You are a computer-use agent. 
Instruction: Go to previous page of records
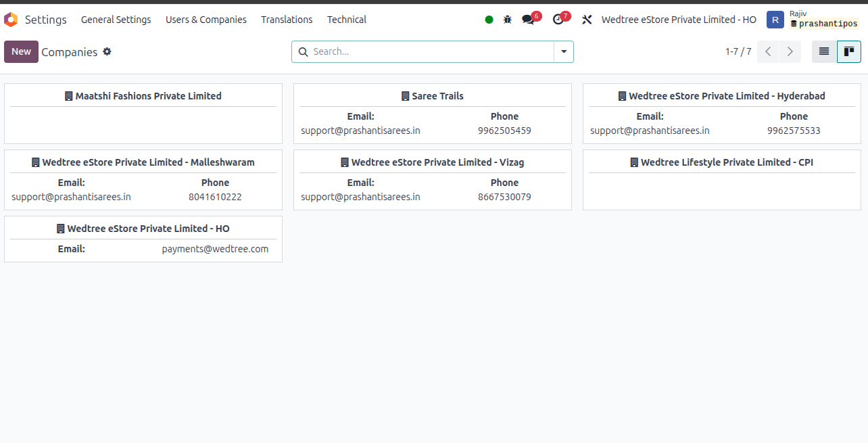coord(768,51)
